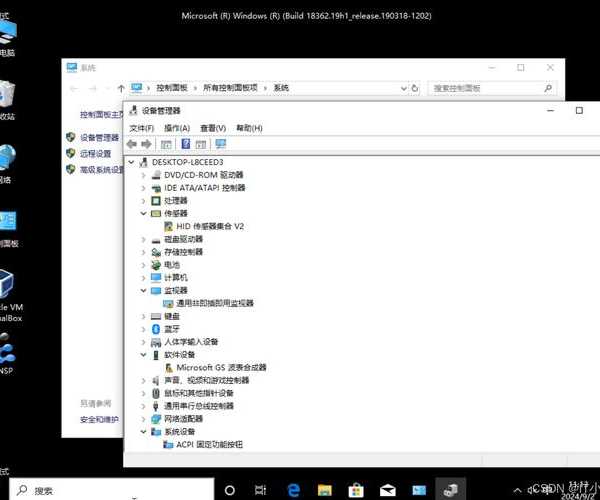Image resolution: width=600 pixels, height=500 pixels.
Task: Select the 网络适配器 network adapter icon
Action: [x=156, y=419]
